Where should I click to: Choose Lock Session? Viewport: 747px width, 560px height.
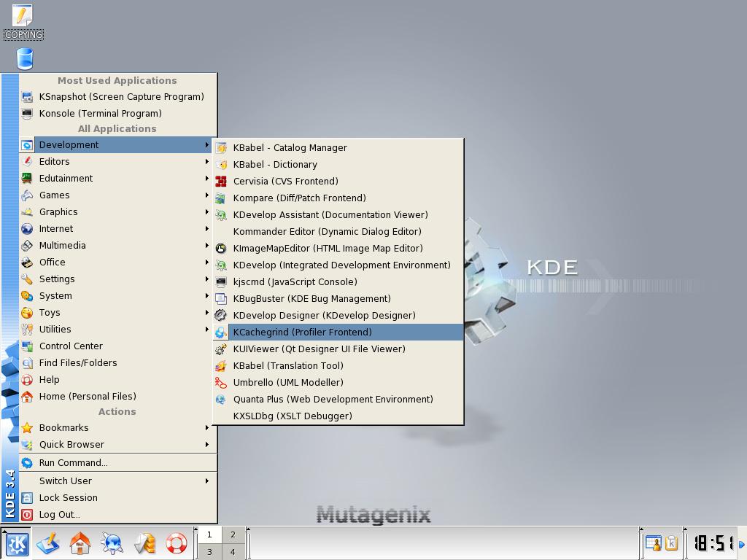[x=118, y=497]
